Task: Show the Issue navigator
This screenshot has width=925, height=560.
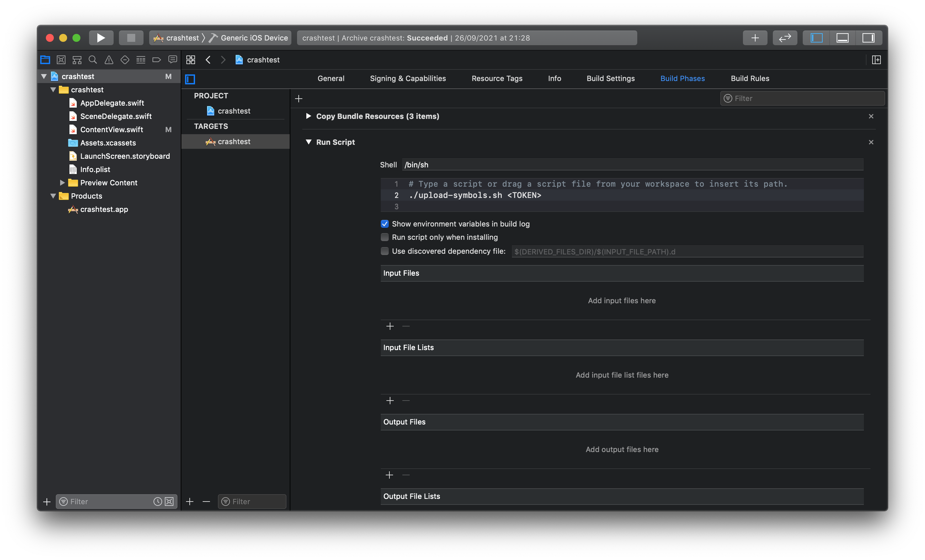Action: tap(109, 60)
